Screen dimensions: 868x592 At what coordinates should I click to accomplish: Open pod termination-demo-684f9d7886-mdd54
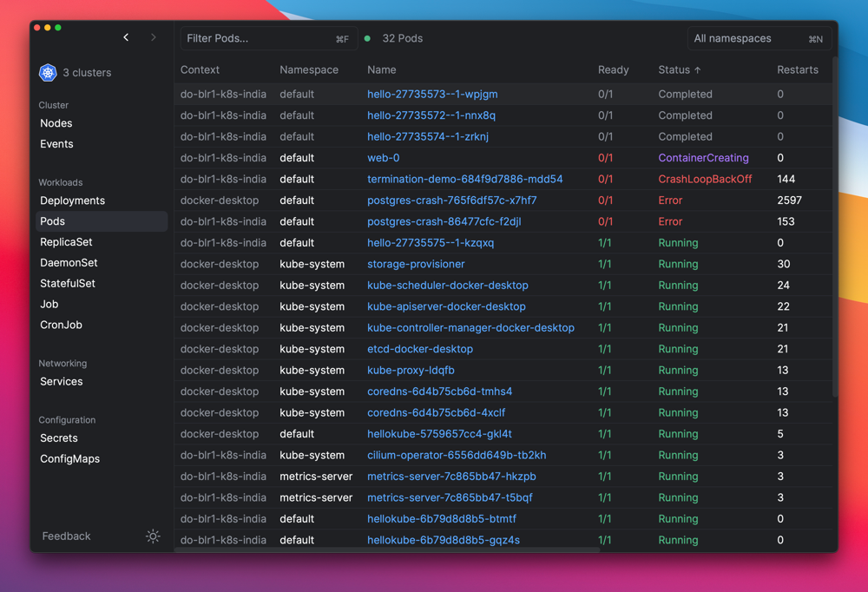tap(465, 180)
